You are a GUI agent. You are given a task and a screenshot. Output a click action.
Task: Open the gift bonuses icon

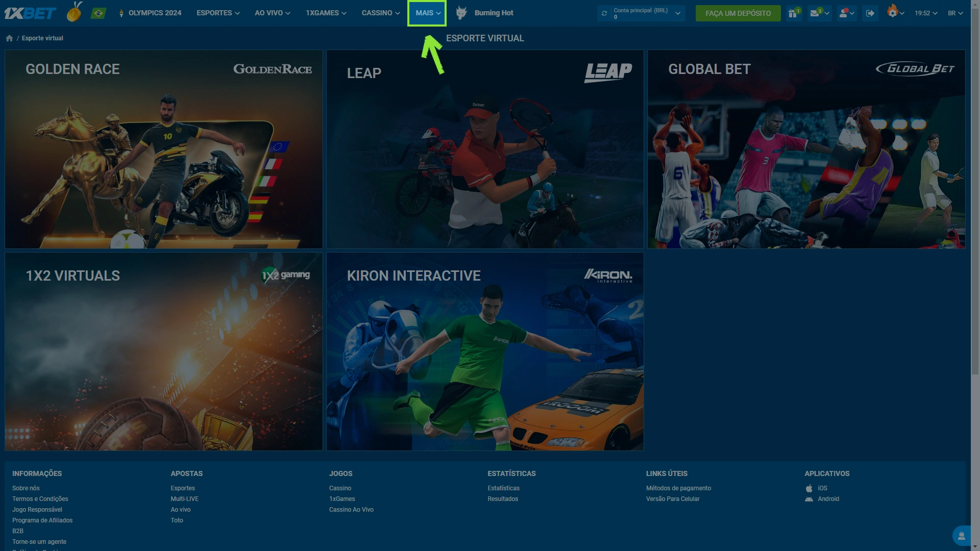click(x=794, y=13)
